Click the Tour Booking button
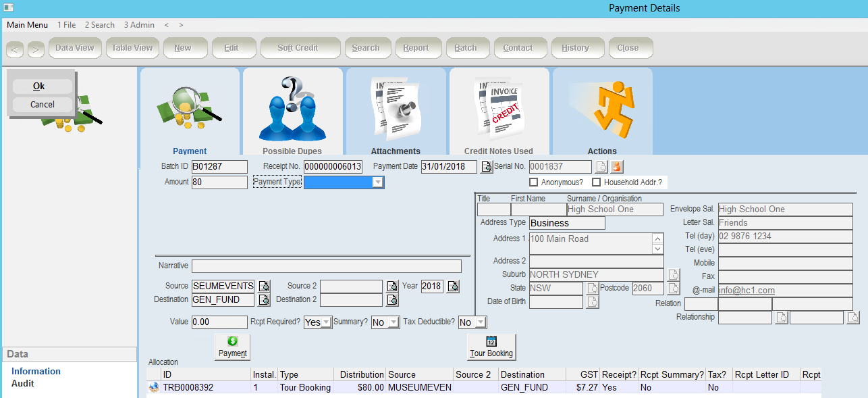 [x=491, y=347]
